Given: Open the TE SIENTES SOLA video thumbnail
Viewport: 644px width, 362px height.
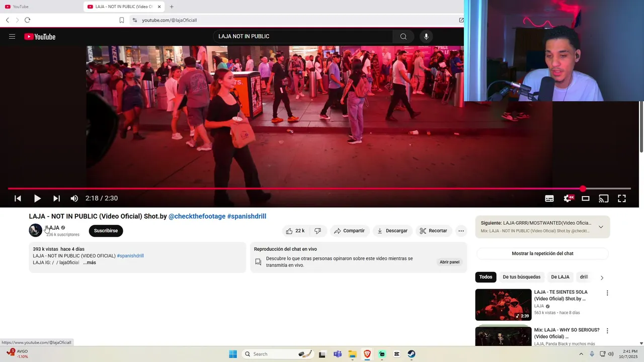Looking at the screenshot, I should pyautogui.click(x=503, y=305).
